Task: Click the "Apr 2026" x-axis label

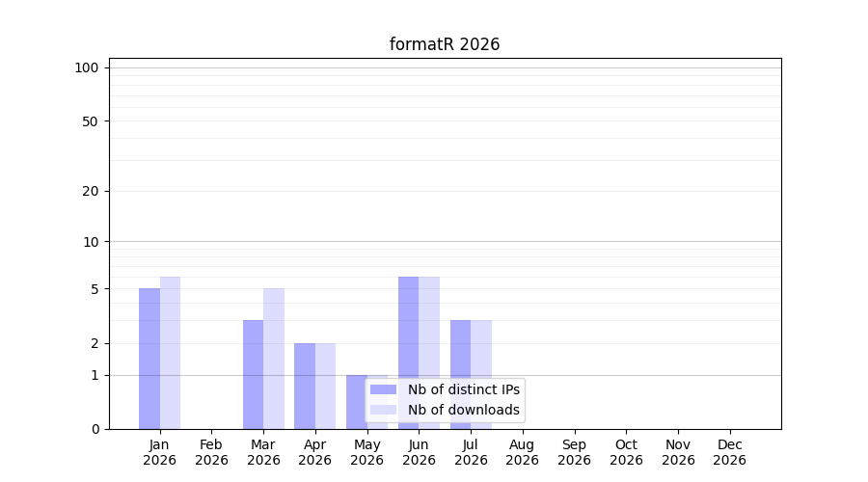Action: [x=315, y=453]
